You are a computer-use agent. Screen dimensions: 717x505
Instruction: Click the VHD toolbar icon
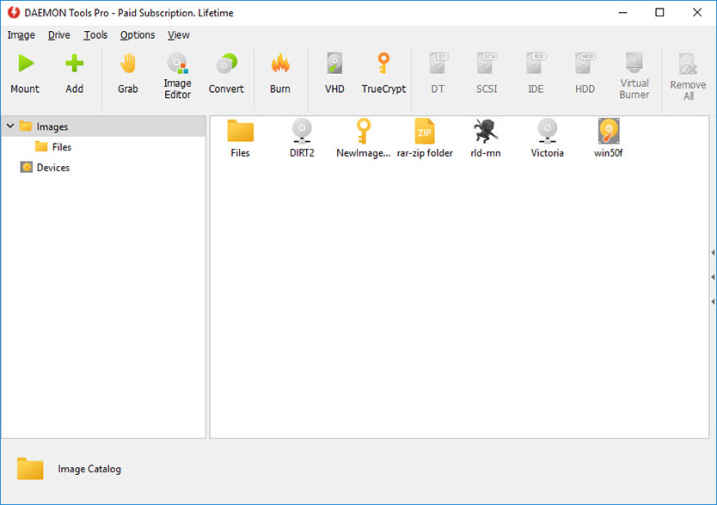(334, 74)
